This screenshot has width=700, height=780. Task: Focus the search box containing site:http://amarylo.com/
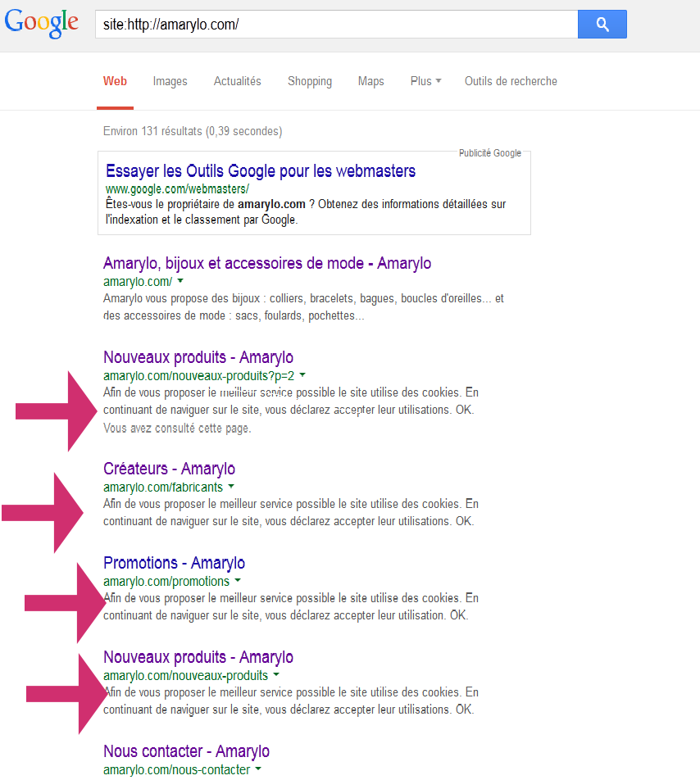336,24
